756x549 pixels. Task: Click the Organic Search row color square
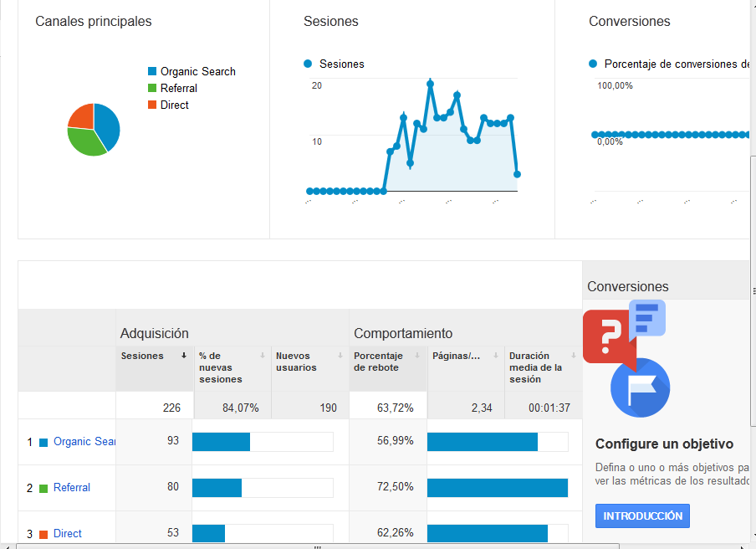point(43,443)
